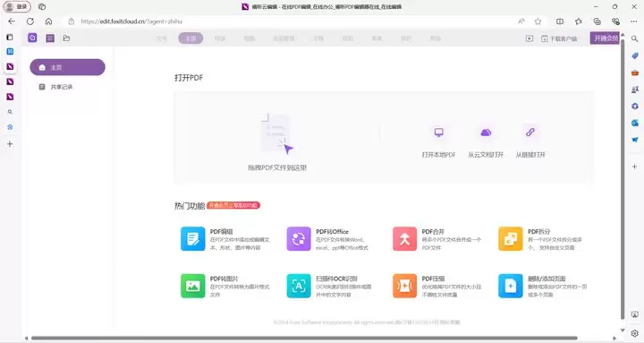644x343 pixels.
Task: Add a new vertical tab with the plus icon
Action: 10,144
